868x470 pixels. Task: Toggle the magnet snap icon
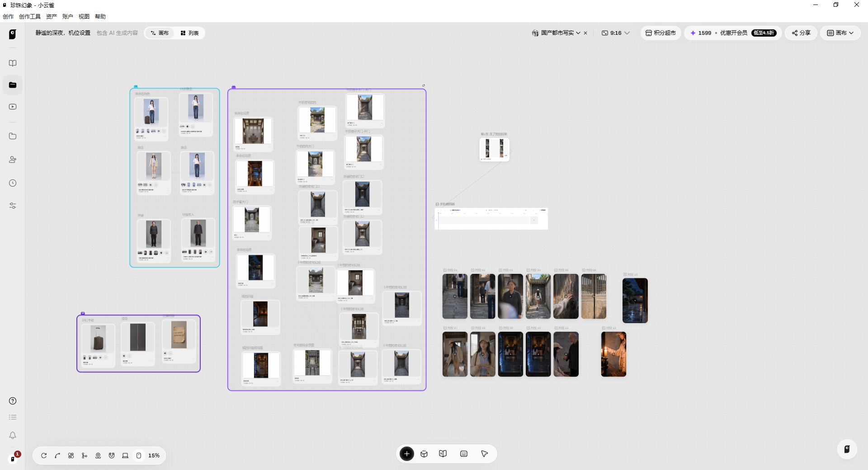click(112, 456)
